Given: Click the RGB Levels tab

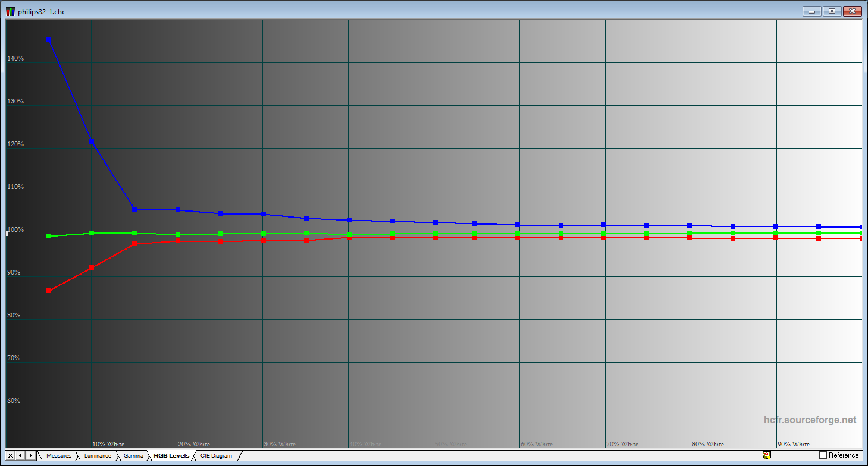Looking at the screenshot, I should point(171,456).
